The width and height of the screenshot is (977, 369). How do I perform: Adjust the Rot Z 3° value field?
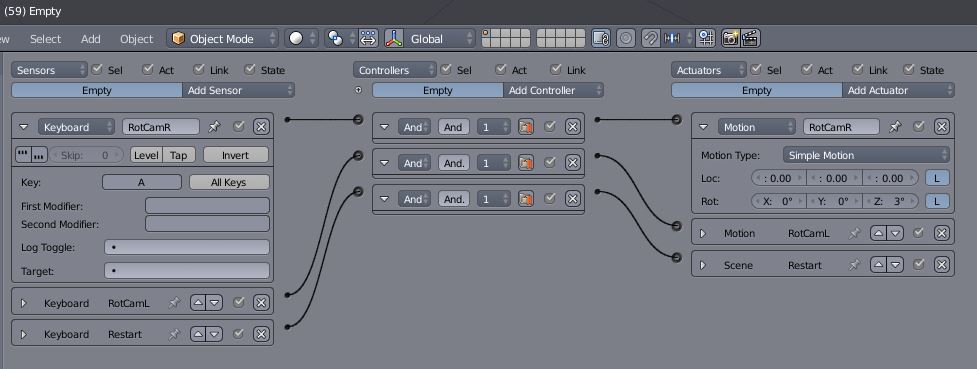coord(891,201)
